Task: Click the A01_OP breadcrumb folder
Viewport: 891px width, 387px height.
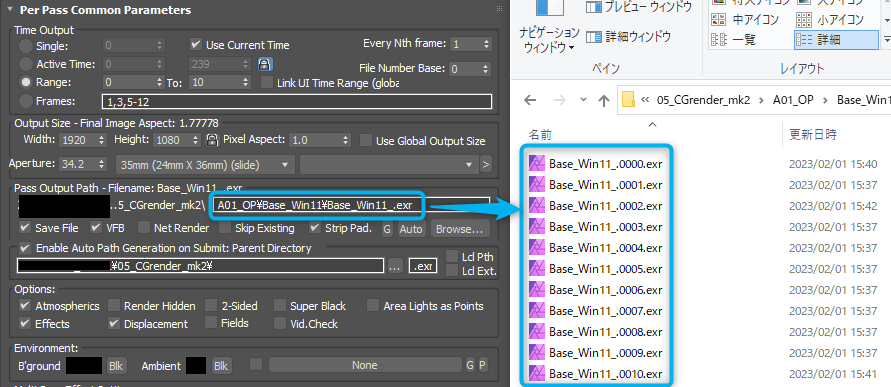Action: pyautogui.click(x=793, y=99)
